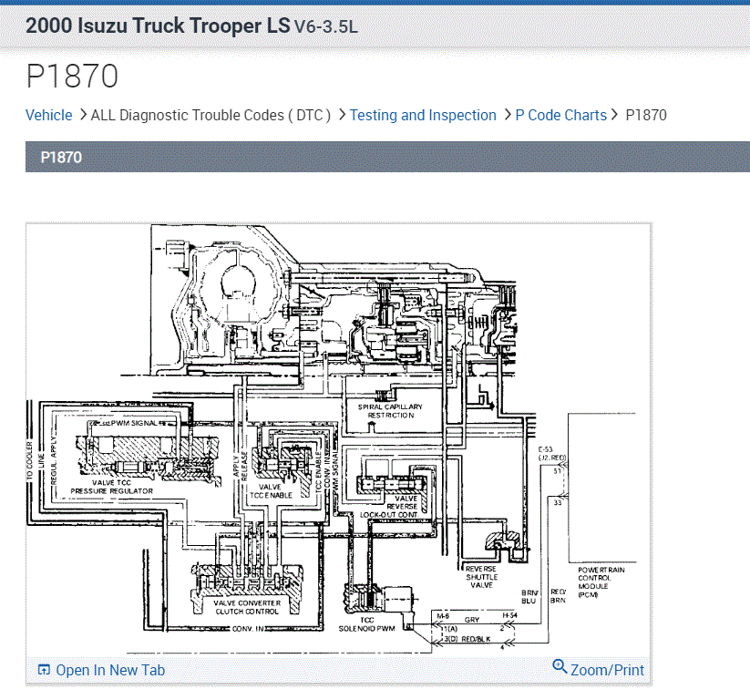Click the 'VALVE CONVERTER CLUTCH CONTROL' label
The height and width of the screenshot is (700, 750).
(247, 607)
